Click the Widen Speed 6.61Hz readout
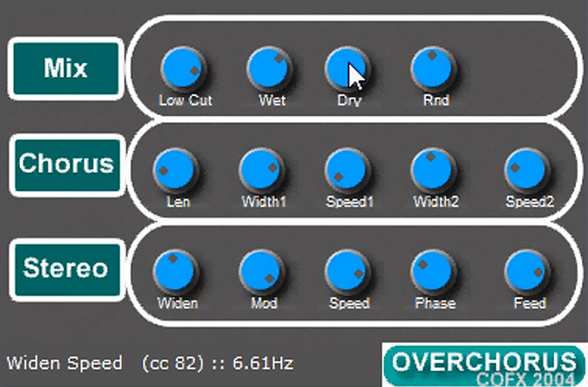The width and height of the screenshot is (588, 387). [150, 363]
